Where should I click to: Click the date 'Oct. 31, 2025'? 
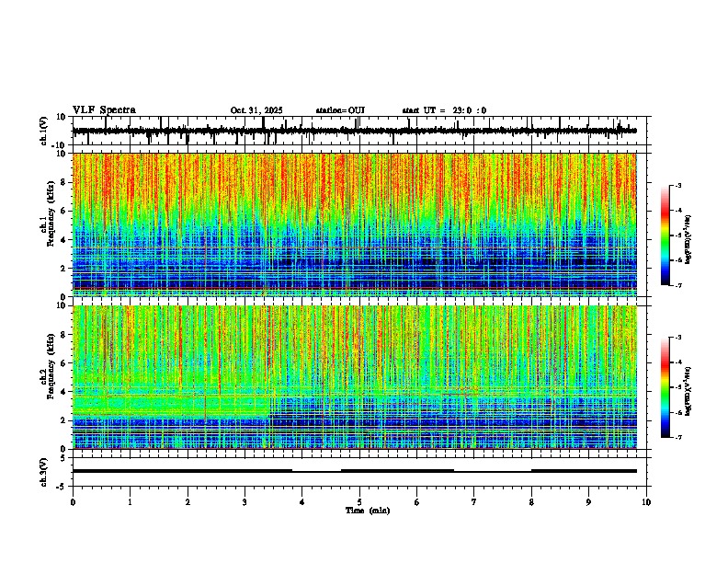(256, 110)
